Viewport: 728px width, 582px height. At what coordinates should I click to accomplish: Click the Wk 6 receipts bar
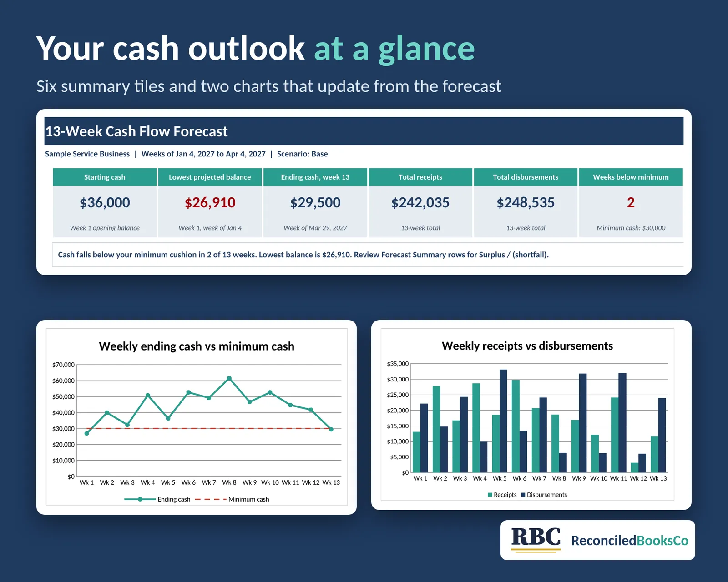516,426
